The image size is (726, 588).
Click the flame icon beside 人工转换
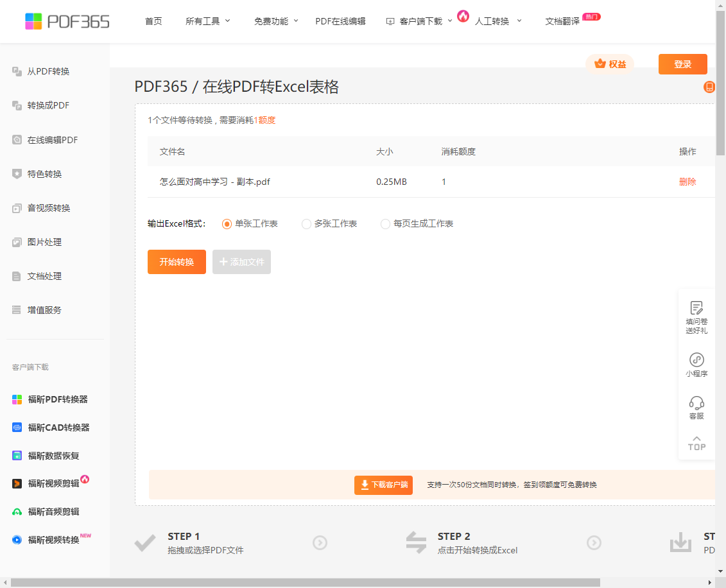(463, 16)
